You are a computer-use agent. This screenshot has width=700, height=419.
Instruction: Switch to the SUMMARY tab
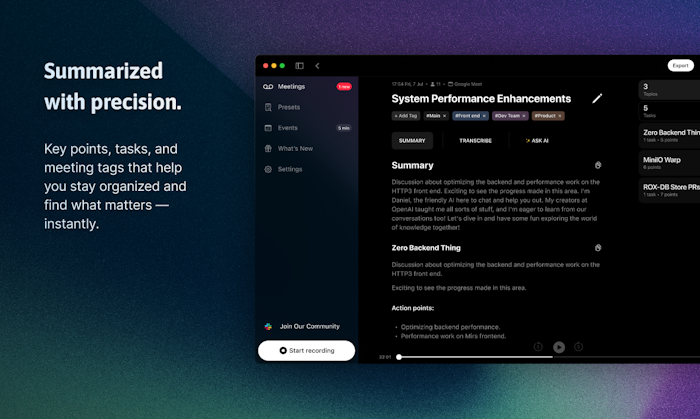coord(412,141)
